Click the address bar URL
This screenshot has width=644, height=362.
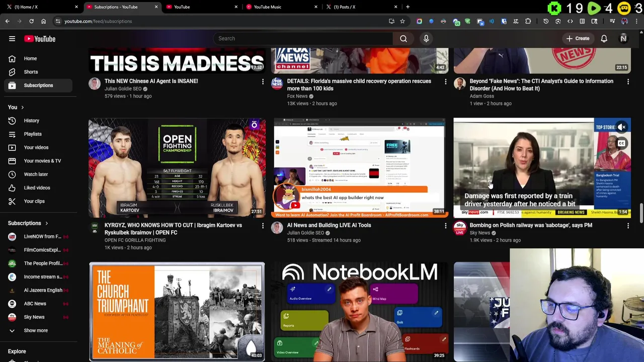(x=98, y=21)
